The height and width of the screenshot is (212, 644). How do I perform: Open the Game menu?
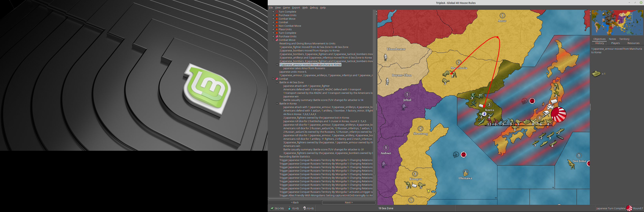(x=286, y=7)
